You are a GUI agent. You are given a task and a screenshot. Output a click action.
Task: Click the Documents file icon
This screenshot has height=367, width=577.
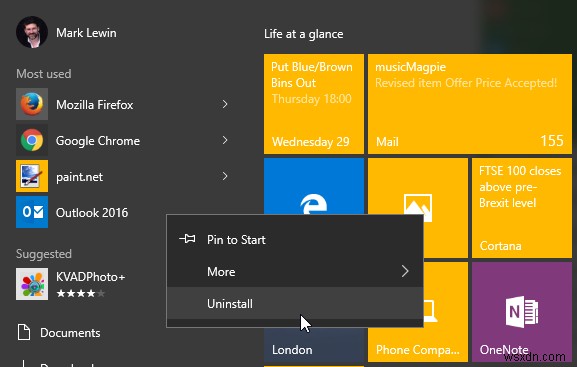tap(24, 332)
